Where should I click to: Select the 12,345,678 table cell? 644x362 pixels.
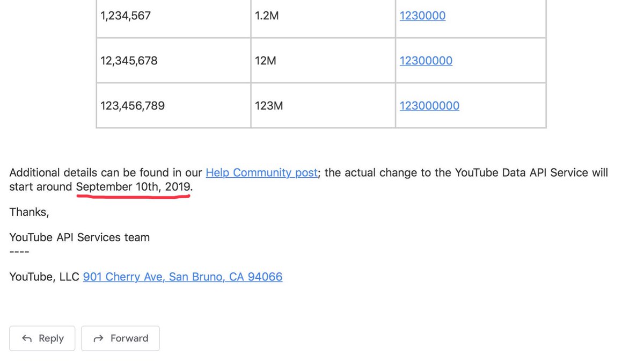pyautogui.click(x=173, y=61)
